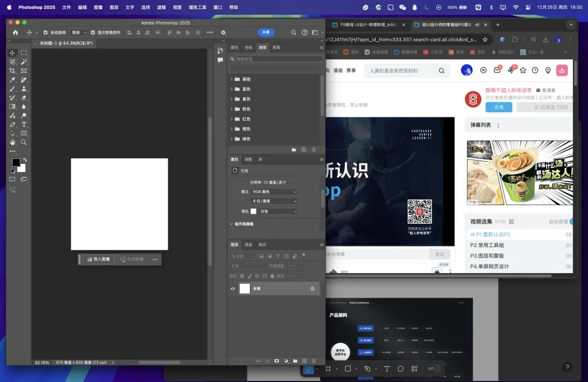Toggle the 显示变换控件 checkbox
The height and width of the screenshot is (382, 588).
pyautogui.click(x=93, y=33)
